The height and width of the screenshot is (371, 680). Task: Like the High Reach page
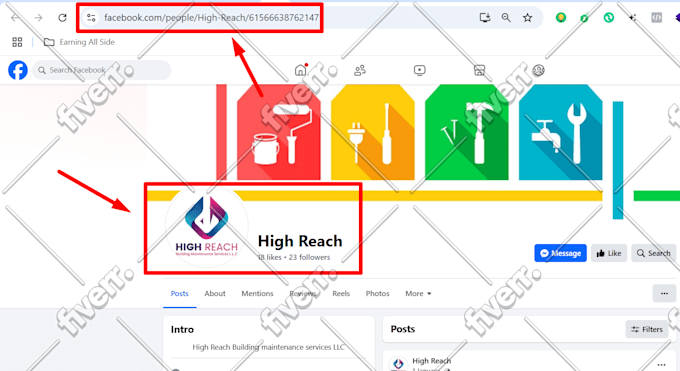point(609,253)
